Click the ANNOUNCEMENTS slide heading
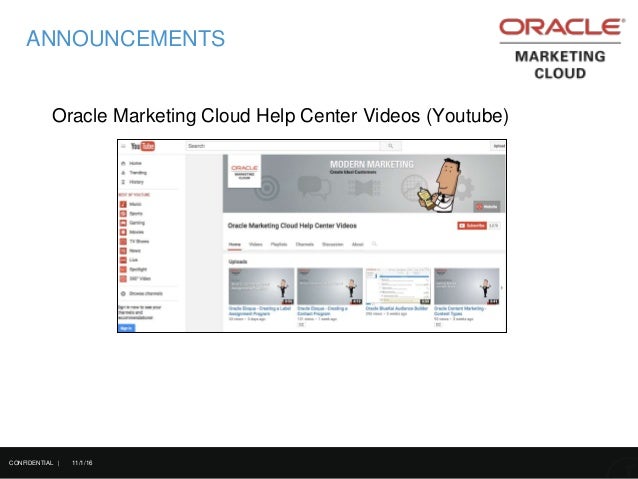 coord(125,39)
